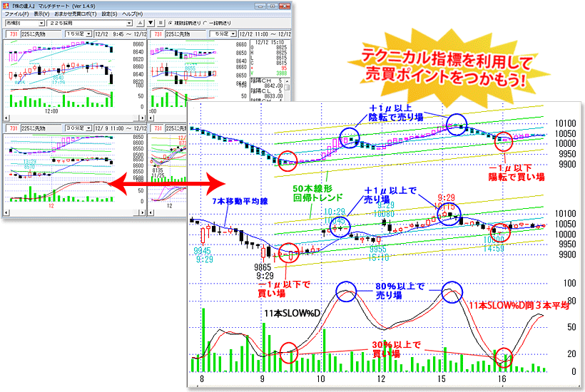This screenshot has height=392, width=585.
Task: Click left scroll arrow of 5分足 chart
Action: [x=151, y=118]
